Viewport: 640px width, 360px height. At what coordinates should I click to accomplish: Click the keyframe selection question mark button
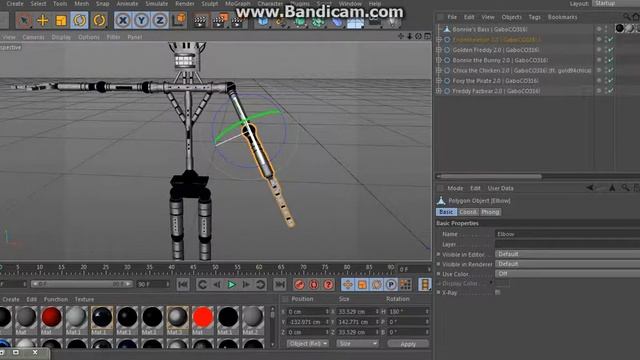pos(328,284)
